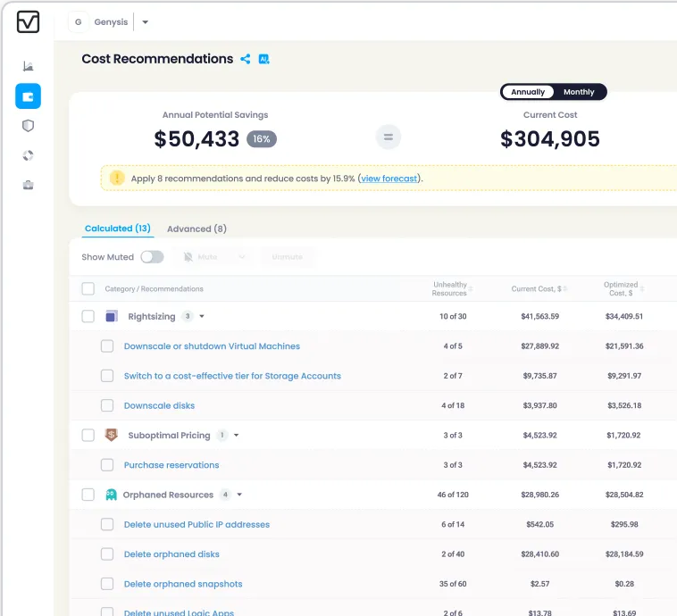
Task: Check the Rightsizing category checkbox
Action: [88, 316]
